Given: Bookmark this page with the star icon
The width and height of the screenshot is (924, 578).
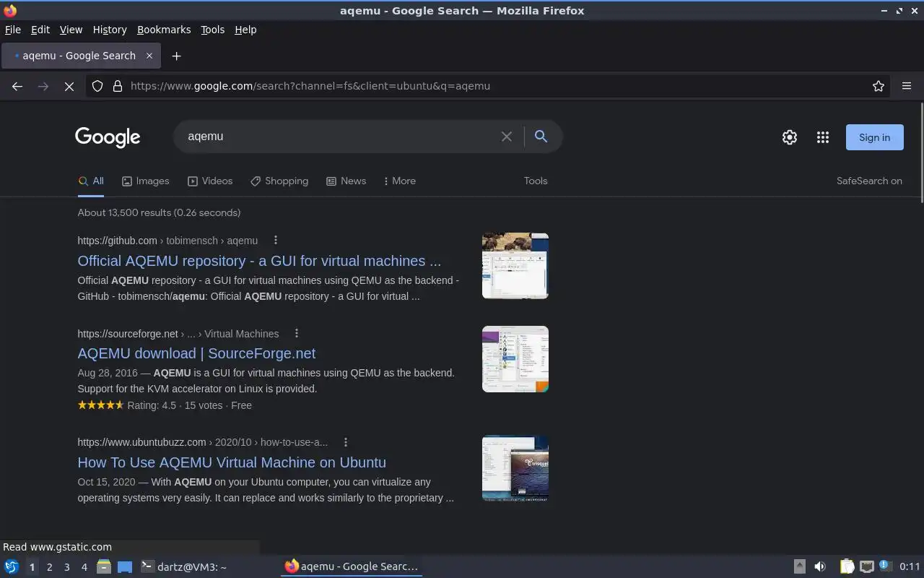Looking at the screenshot, I should [879, 86].
